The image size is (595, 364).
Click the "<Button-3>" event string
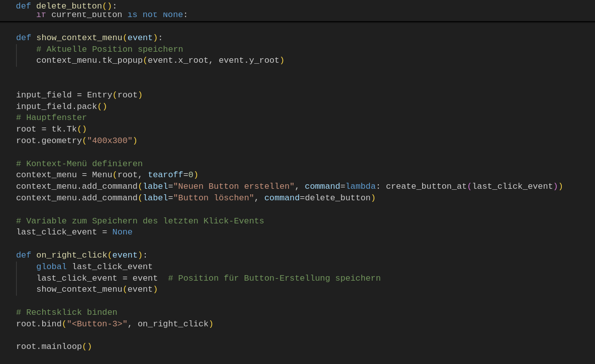96,324
